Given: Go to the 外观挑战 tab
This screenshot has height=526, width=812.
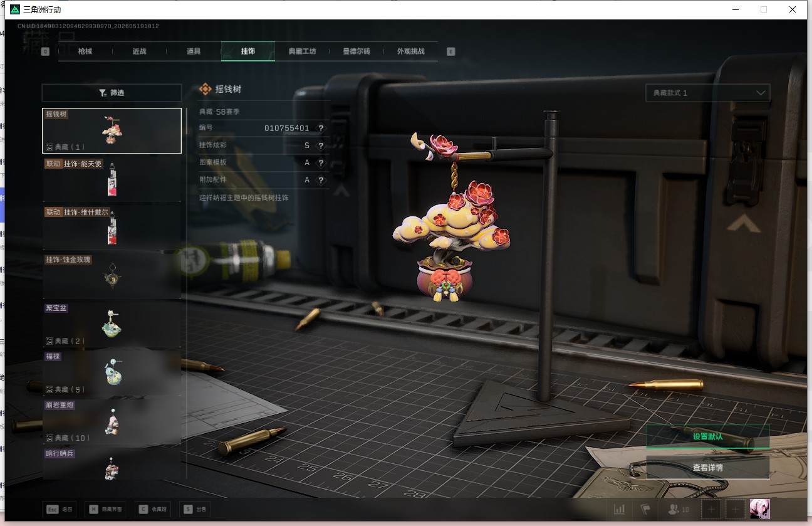Looking at the screenshot, I should (411, 51).
